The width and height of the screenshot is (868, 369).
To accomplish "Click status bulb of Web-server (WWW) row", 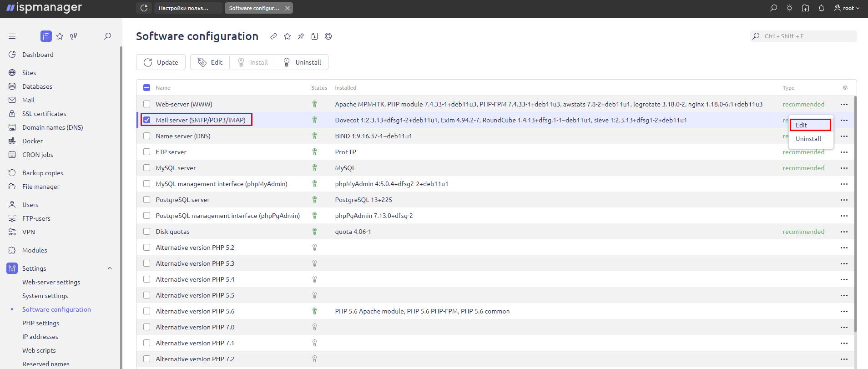I will pos(314,104).
